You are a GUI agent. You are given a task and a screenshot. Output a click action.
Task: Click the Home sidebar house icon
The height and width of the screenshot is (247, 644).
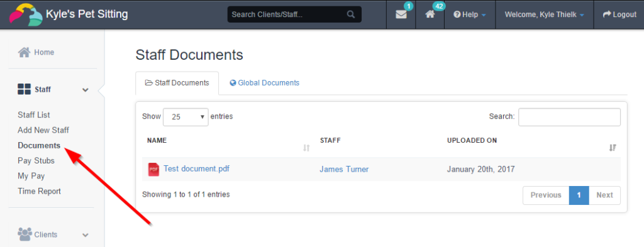tap(25, 53)
